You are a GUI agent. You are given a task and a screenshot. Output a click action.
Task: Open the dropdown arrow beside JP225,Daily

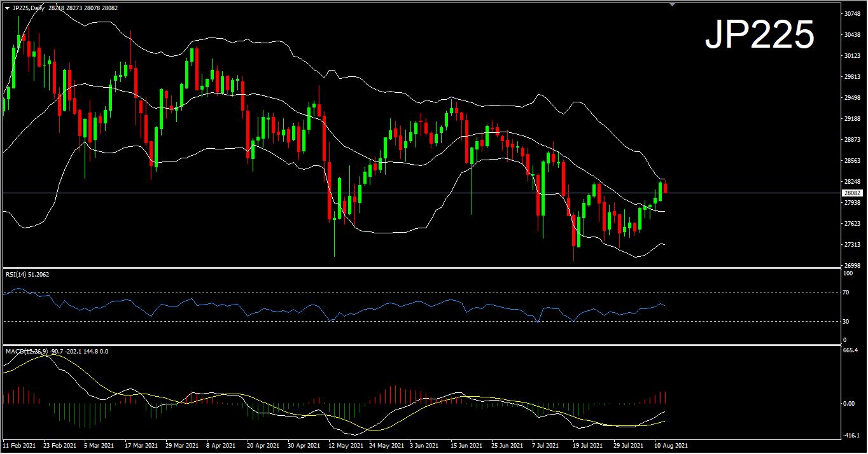(7, 8)
